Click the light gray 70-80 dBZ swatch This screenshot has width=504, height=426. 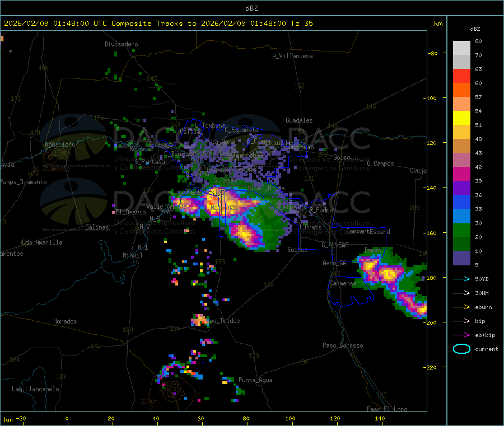461,48
